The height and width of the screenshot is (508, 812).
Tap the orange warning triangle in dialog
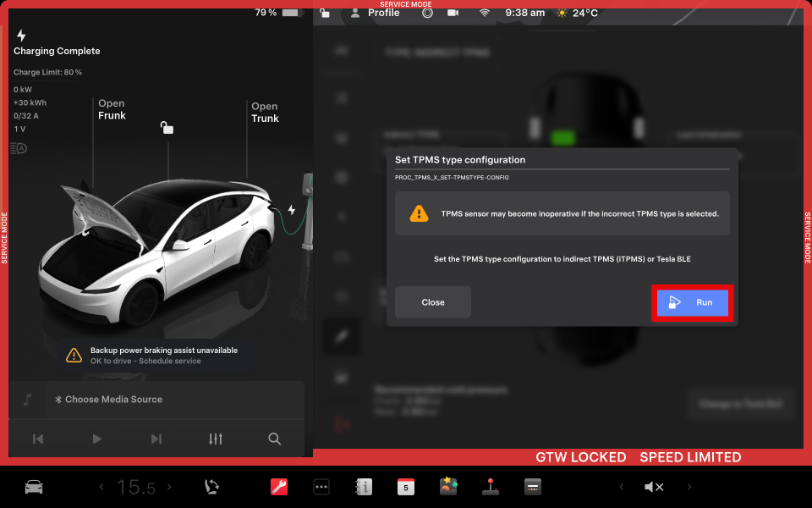tap(419, 213)
